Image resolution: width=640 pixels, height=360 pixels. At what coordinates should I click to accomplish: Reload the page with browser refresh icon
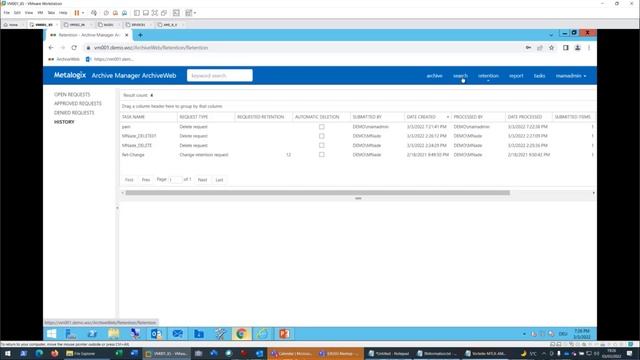click(74, 48)
